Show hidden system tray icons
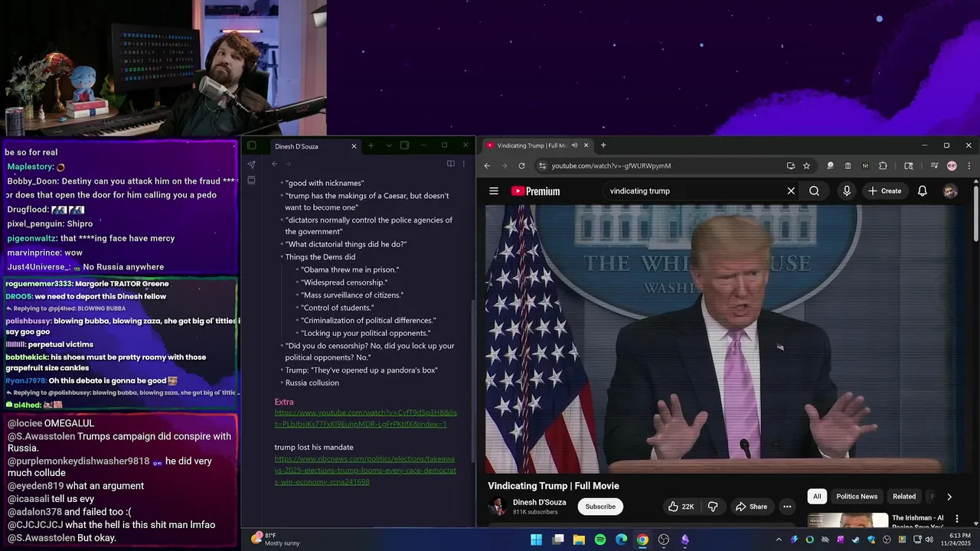The width and height of the screenshot is (980, 551). (779, 540)
